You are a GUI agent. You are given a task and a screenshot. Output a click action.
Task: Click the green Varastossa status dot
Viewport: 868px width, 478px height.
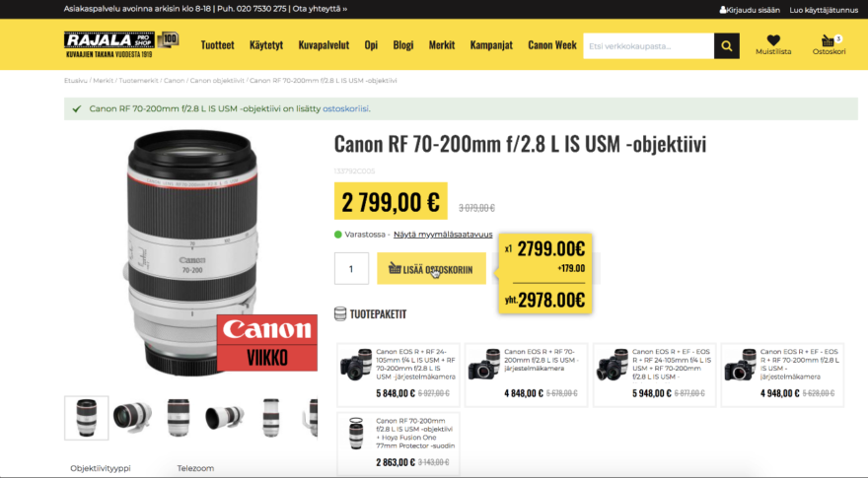337,235
